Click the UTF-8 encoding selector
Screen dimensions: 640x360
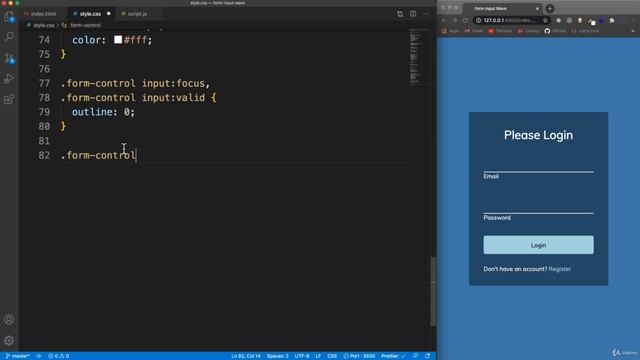pyautogui.click(x=302, y=356)
